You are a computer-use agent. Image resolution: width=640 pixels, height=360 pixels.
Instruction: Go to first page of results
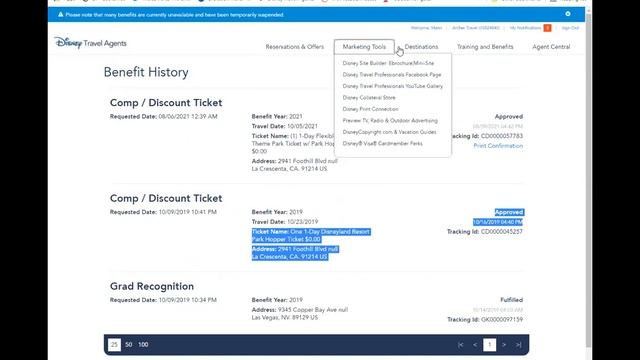(460, 345)
